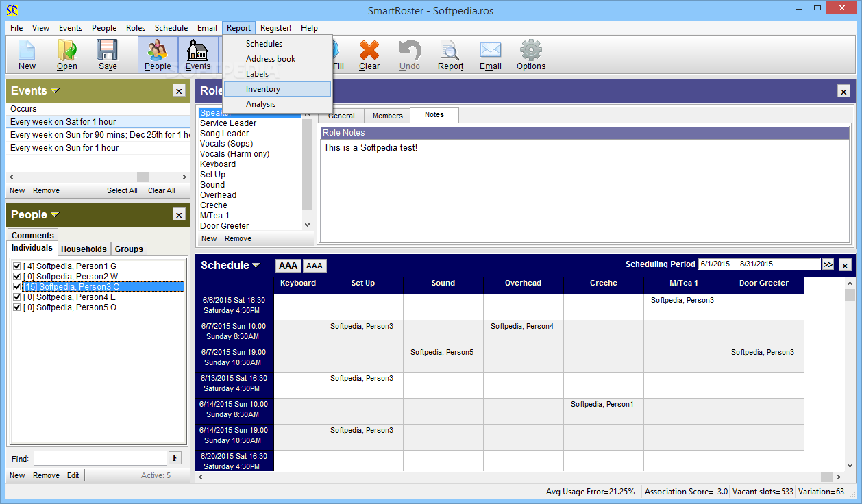Open the File menu
Screen dimensions: 862x504
16,28
